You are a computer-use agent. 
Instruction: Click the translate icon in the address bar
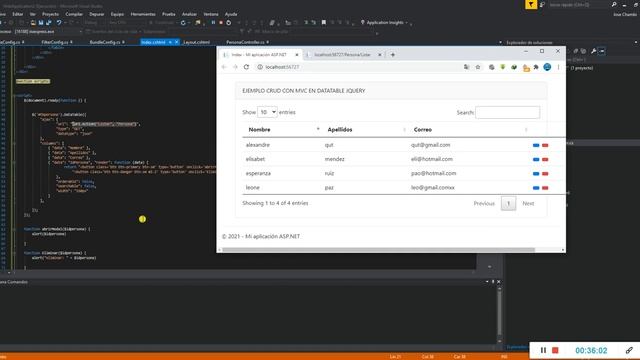click(466, 67)
